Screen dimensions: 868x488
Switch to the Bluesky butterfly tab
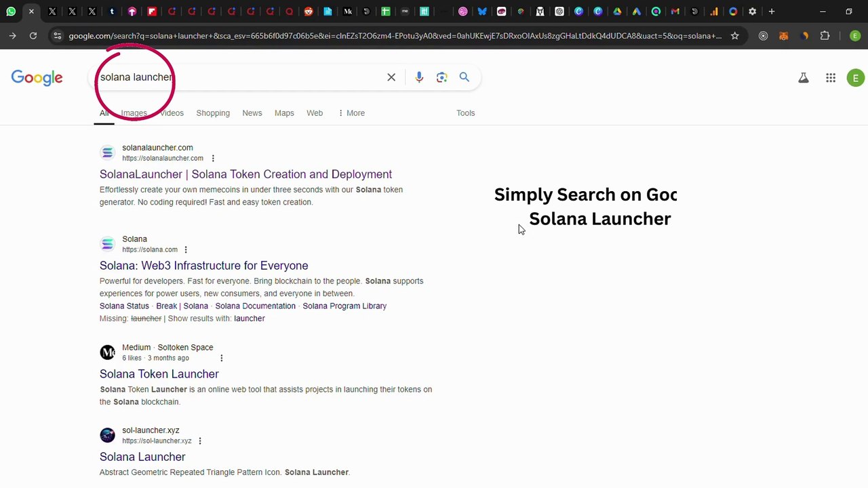tap(482, 12)
